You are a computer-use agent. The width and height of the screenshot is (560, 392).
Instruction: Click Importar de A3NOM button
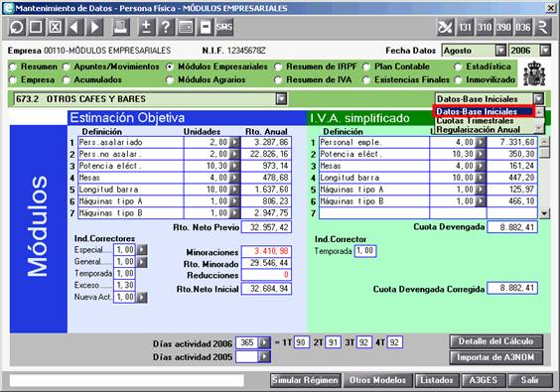[x=496, y=357]
